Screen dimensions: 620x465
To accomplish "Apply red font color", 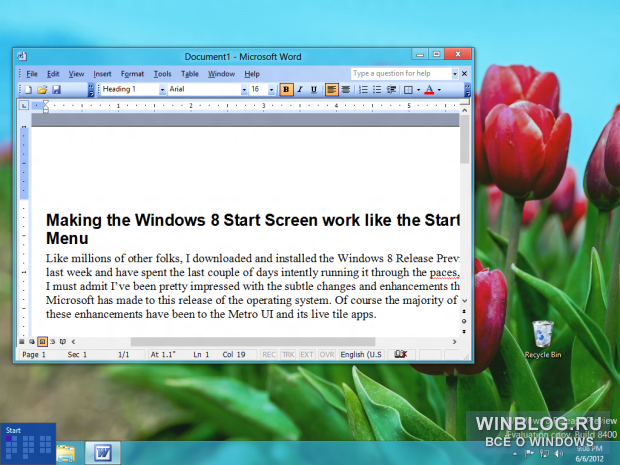I will tap(429, 90).
